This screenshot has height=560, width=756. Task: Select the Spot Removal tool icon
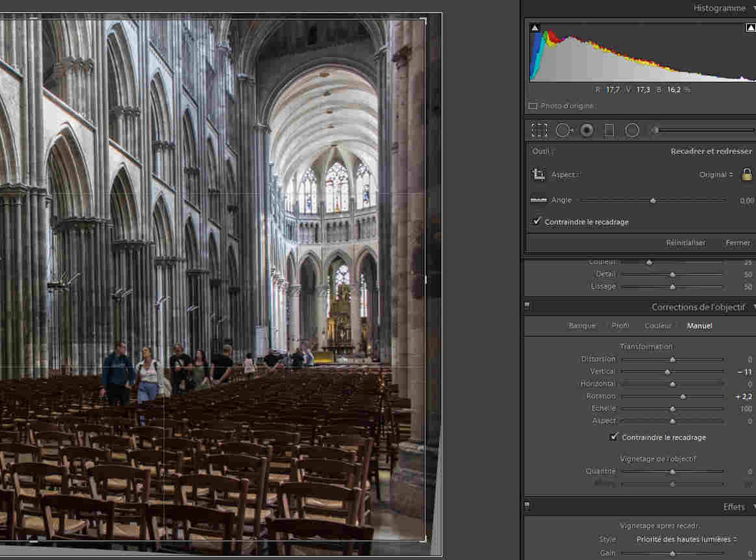click(x=563, y=130)
